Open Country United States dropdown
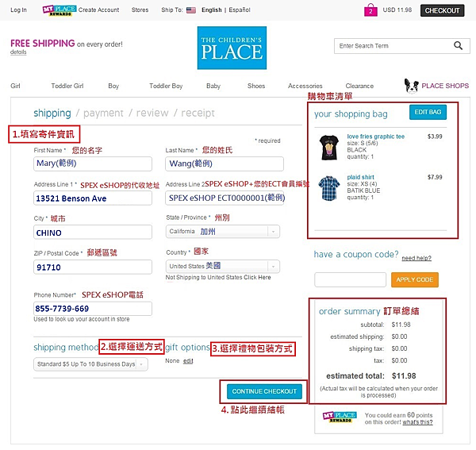476x450 pixels. coord(223,267)
